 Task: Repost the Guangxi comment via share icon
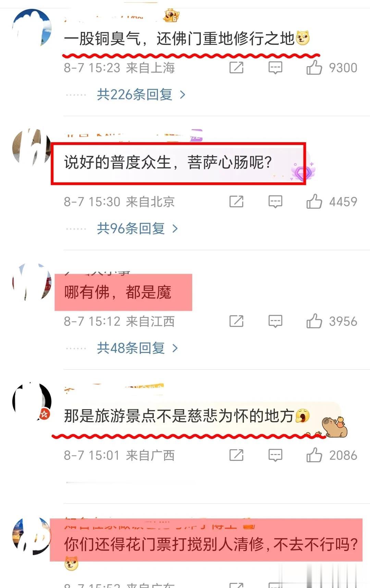click(x=236, y=455)
